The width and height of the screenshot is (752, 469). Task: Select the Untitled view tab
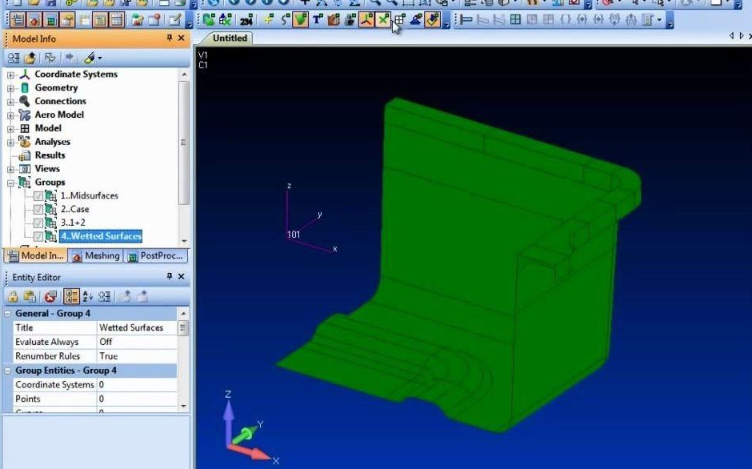pyautogui.click(x=230, y=39)
